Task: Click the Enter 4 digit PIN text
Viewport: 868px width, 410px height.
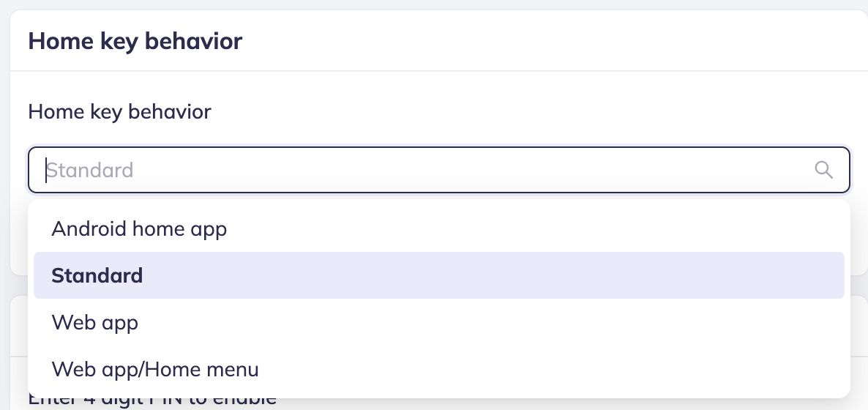Action: coord(152,402)
